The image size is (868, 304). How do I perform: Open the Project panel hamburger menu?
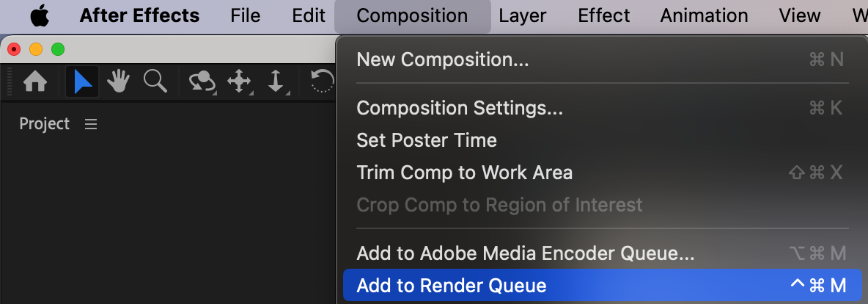tap(91, 124)
